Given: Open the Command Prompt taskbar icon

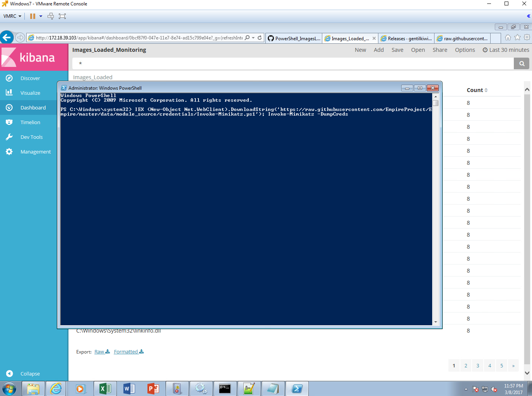Looking at the screenshot, I should pyautogui.click(x=225, y=389).
